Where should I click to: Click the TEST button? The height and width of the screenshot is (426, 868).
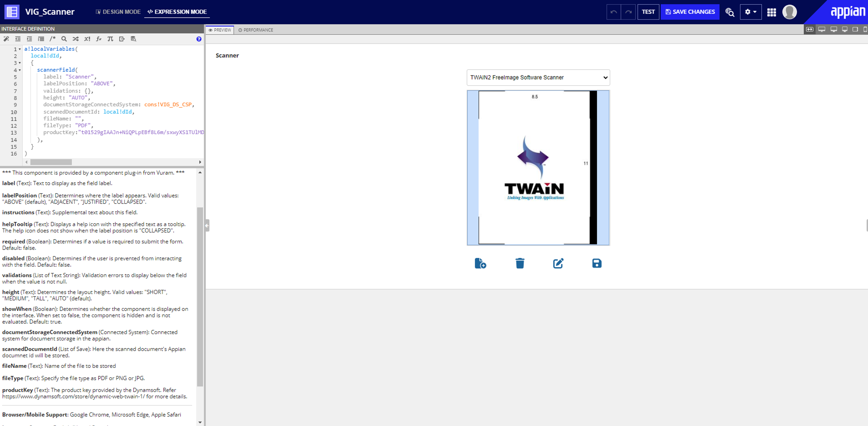648,12
